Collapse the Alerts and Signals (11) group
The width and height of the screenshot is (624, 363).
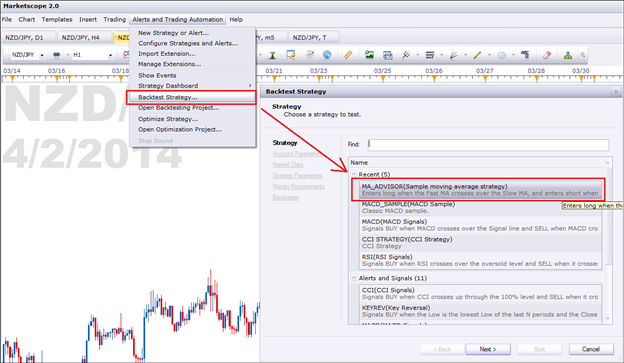[x=354, y=278]
